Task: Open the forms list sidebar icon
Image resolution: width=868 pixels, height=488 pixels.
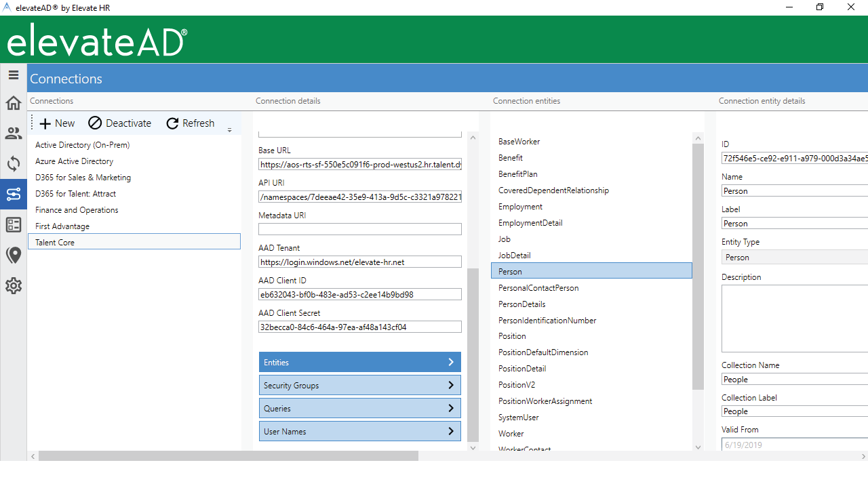Action: click(13, 225)
